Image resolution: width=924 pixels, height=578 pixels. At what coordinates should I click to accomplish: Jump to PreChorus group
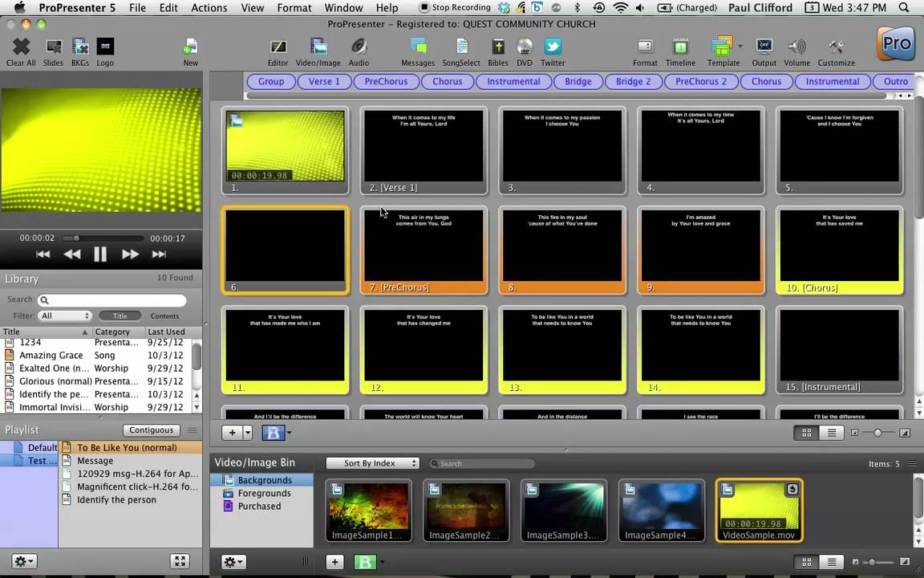(x=386, y=81)
